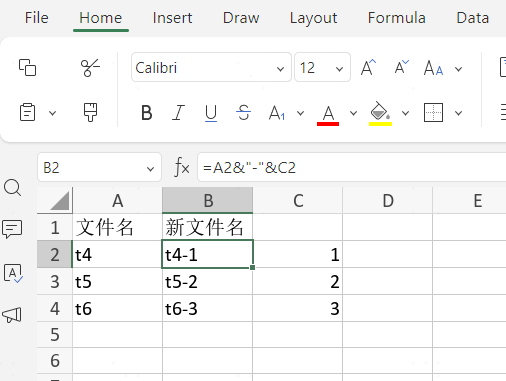Viewport: 506px width, 381px height.
Task: Switch to the Layout tab
Action: (313, 18)
